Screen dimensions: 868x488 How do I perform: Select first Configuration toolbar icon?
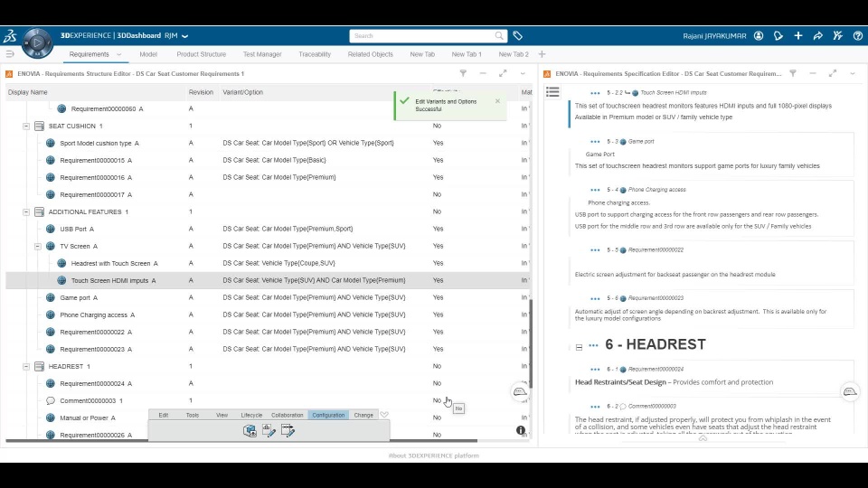[250, 430]
